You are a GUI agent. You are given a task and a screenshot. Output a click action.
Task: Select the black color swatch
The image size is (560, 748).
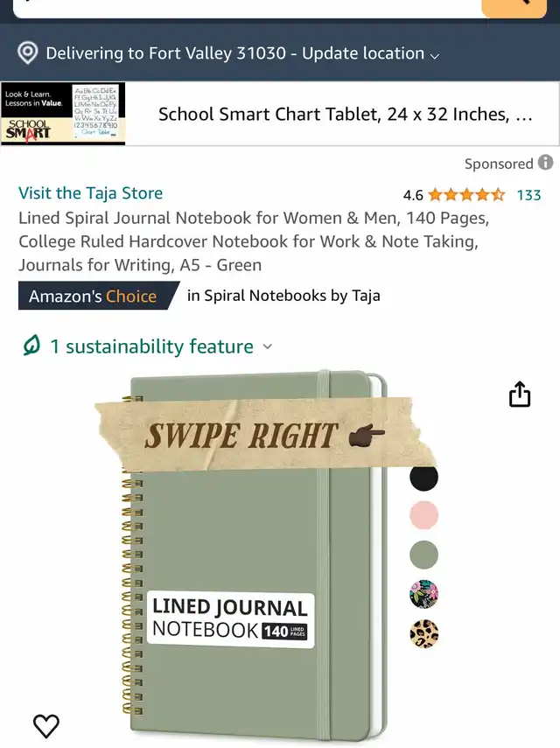[x=423, y=477]
